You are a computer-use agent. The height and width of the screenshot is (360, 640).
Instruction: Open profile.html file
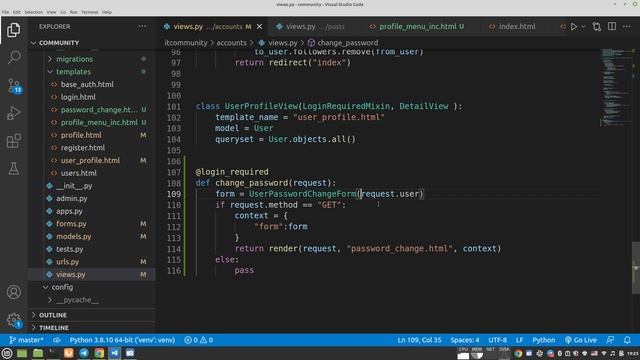pyautogui.click(x=92, y=135)
